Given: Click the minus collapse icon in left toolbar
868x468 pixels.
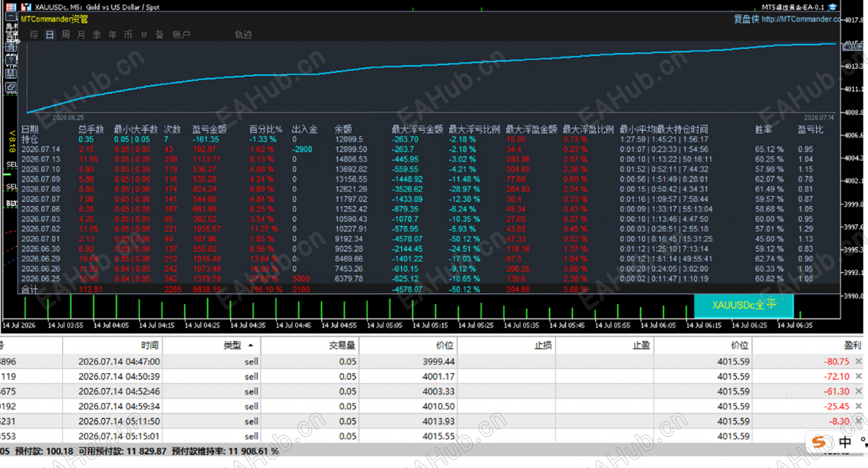Looking at the screenshot, I should 11,17.
